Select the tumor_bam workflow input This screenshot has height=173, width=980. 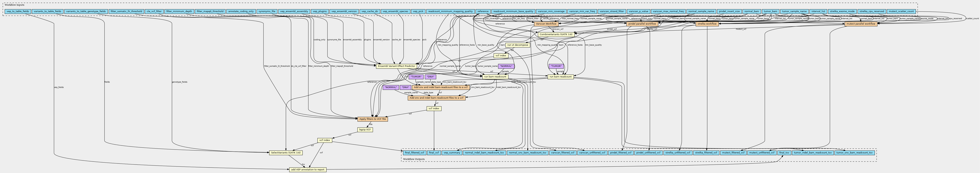coord(770,11)
